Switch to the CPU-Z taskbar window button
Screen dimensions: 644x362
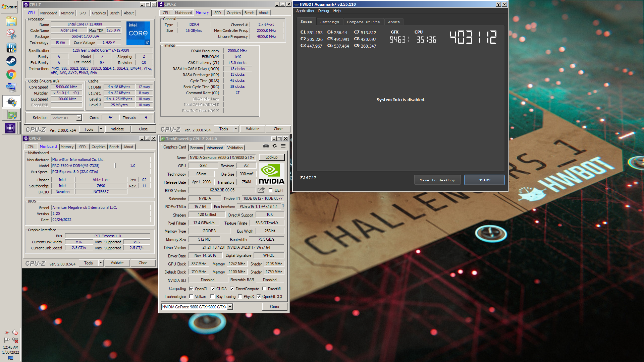pos(11,128)
